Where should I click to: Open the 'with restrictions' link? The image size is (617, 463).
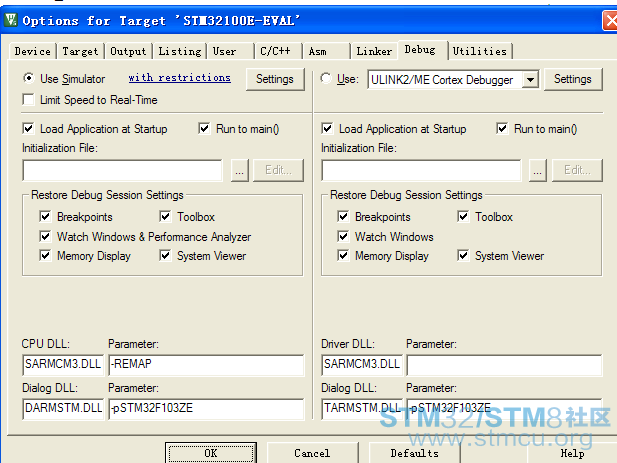tap(179, 77)
